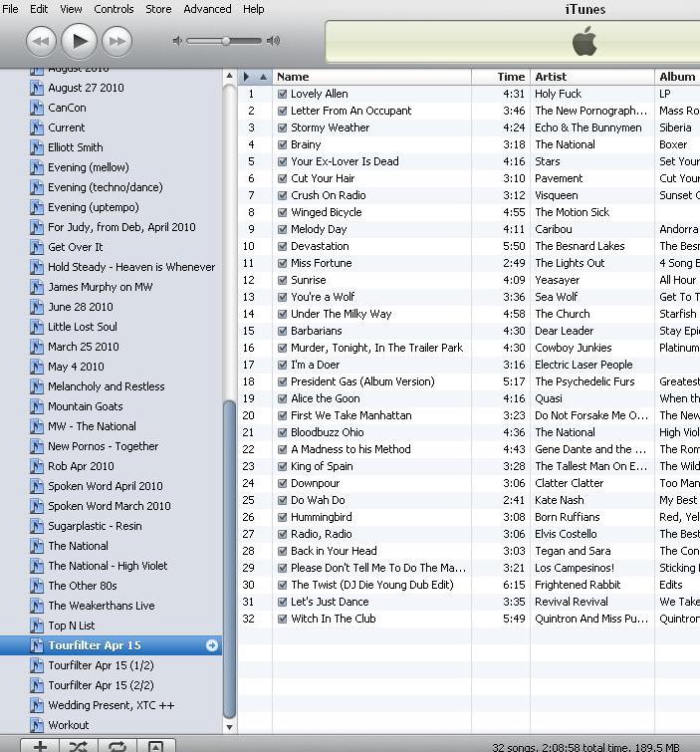Sort songs by the Name column header
700x752 pixels.
(370, 77)
